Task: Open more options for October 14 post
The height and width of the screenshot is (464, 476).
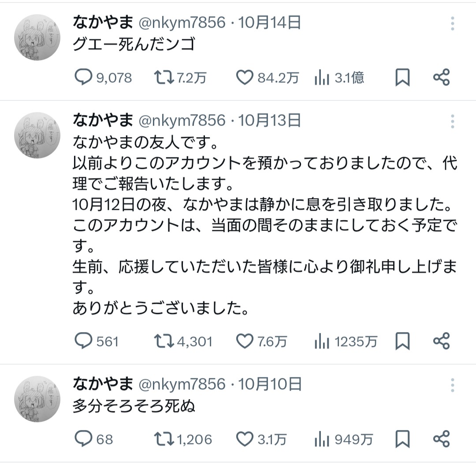Action: 453,23
